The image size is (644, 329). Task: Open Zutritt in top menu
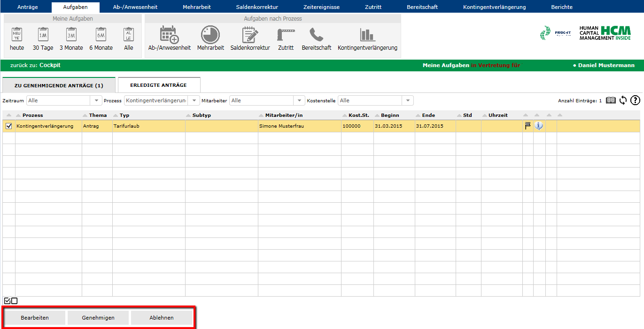pyautogui.click(x=373, y=7)
